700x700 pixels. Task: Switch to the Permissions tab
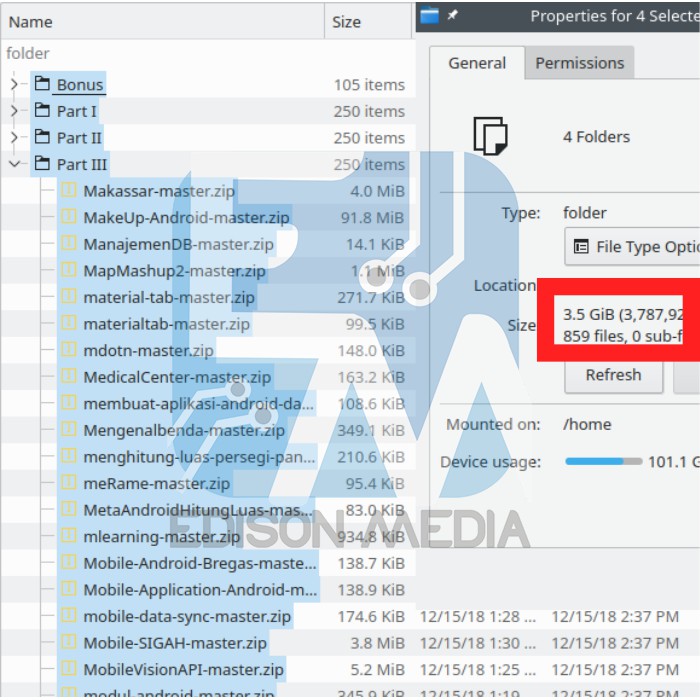[x=579, y=63]
